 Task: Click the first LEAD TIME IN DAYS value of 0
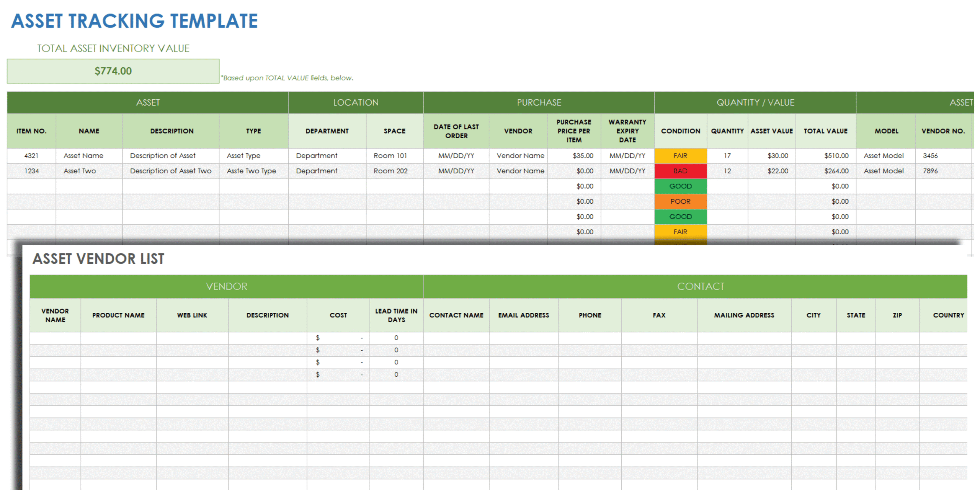tap(396, 338)
